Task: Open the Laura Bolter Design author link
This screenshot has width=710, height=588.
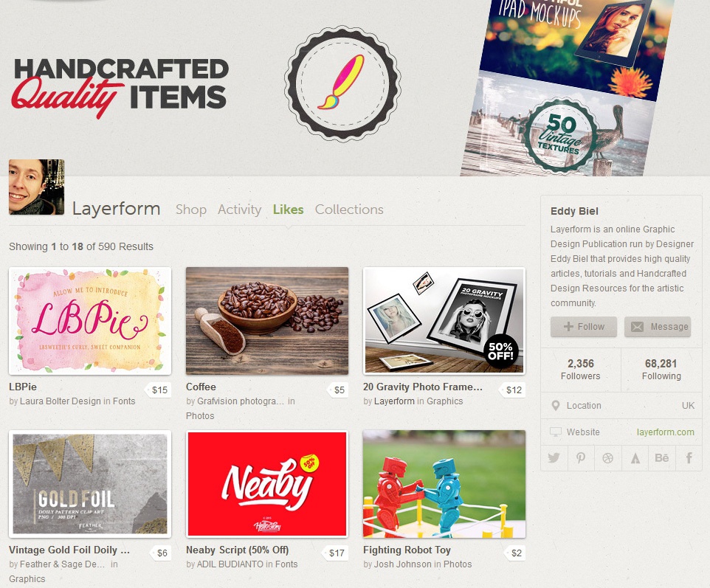Action: point(61,401)
